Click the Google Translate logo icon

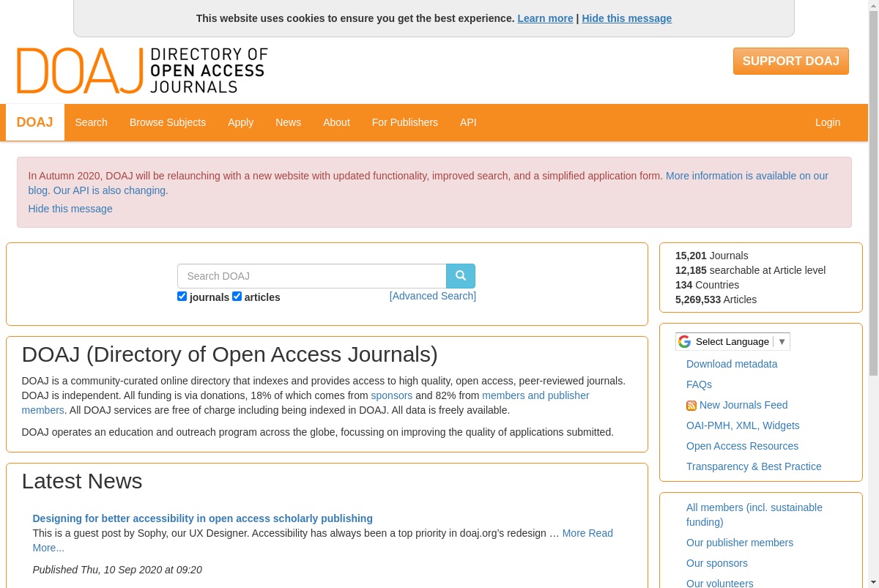685,342
